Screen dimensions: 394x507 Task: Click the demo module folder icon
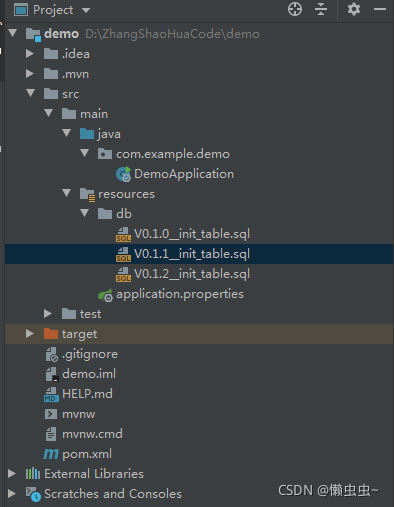(x=33, y=34)
